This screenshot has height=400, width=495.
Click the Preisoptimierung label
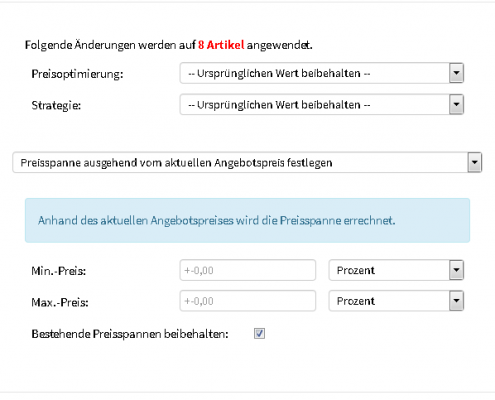tap(77, 74)
